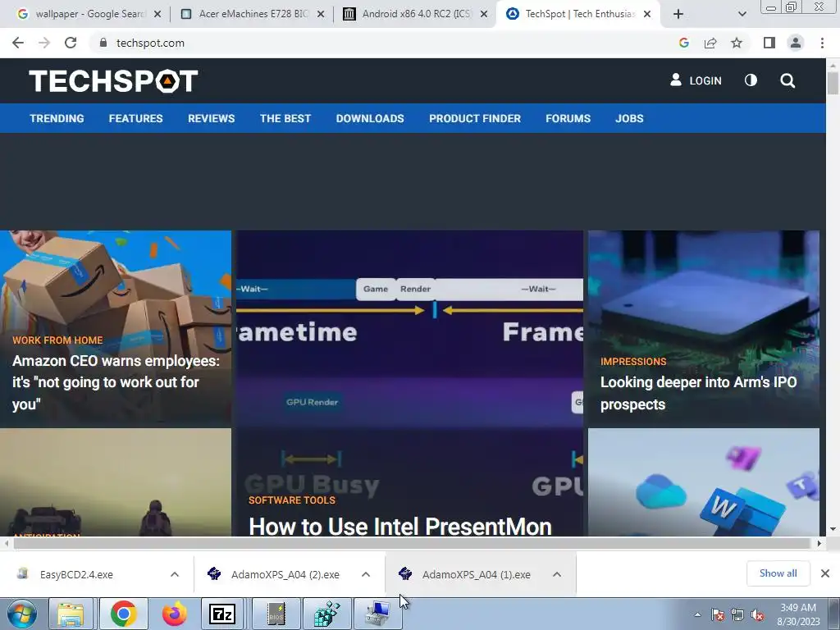Open 7-Zip from the taskbar
Image resolution: width=840 pixels, height=630 pixels.
pos(221,614)
